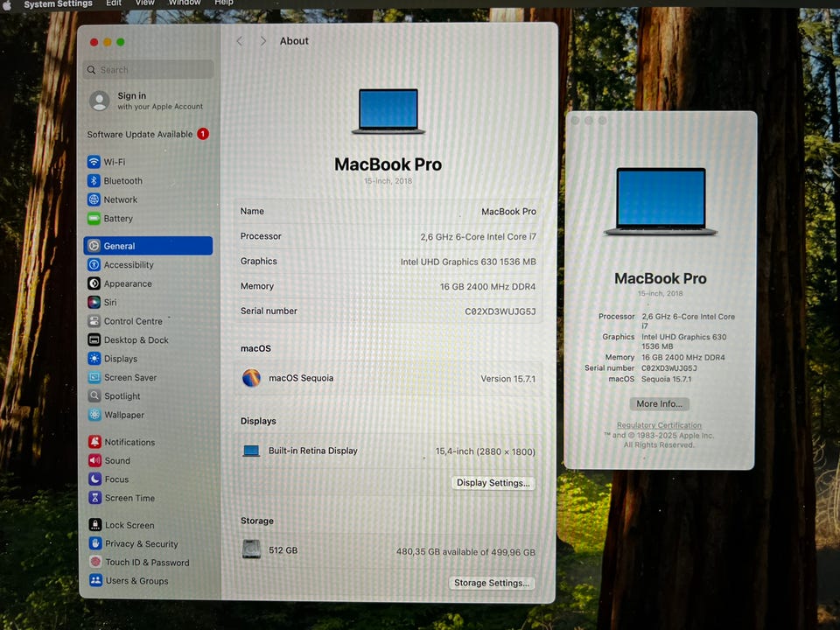This screenshot has width=840, height=630.
Task: Click the Built-in Retina Display icon
Action: click(x=251, y=451)
